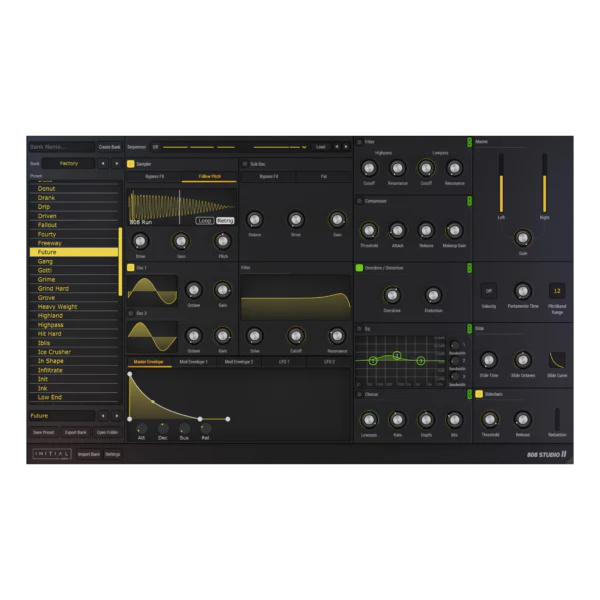600x600 pixels.
Task: Click the Initial Audio logo
Action: coord(52,454)
